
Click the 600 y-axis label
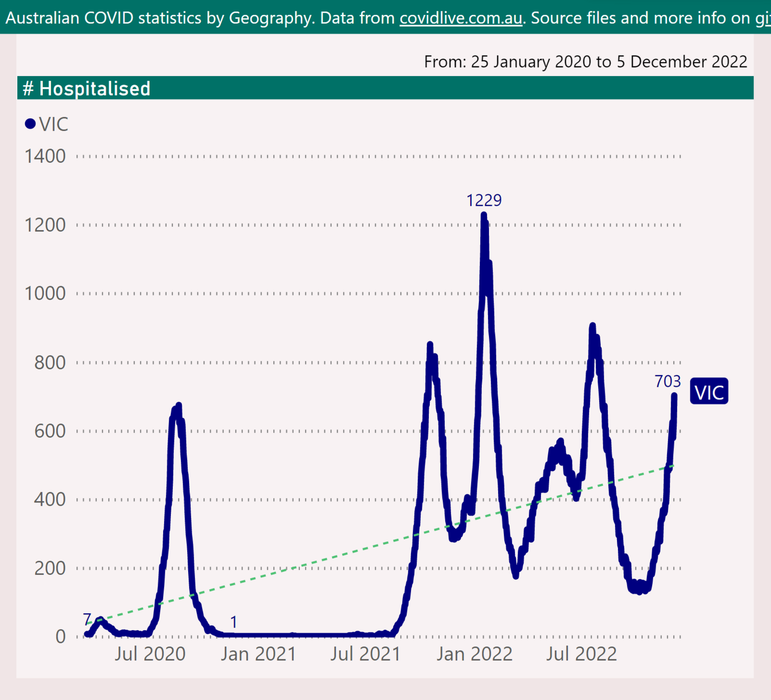tap(50, 431)
